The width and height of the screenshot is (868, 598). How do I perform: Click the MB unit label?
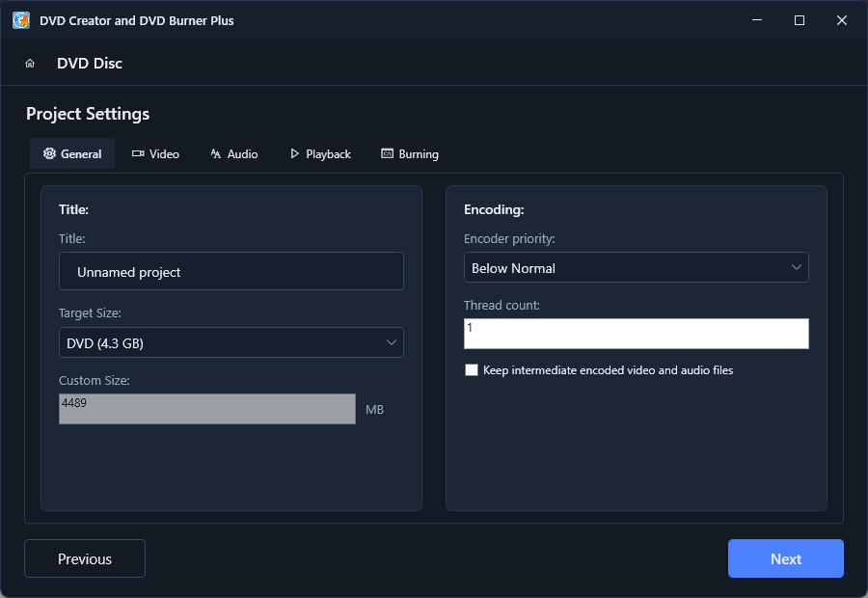click(375, 410)
